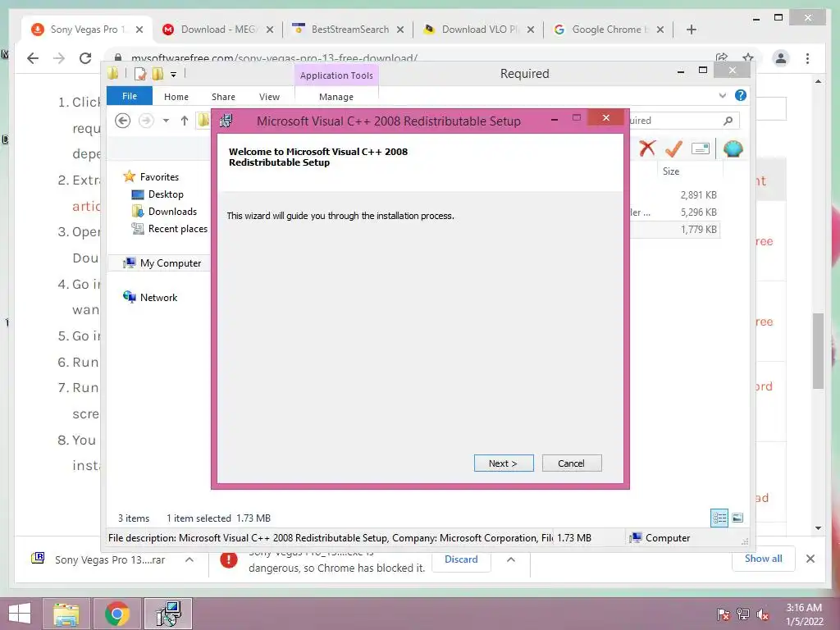Click the muted volume tray icon
The width and height of the screenshot is (840, 630).
(x=762, y=615)
